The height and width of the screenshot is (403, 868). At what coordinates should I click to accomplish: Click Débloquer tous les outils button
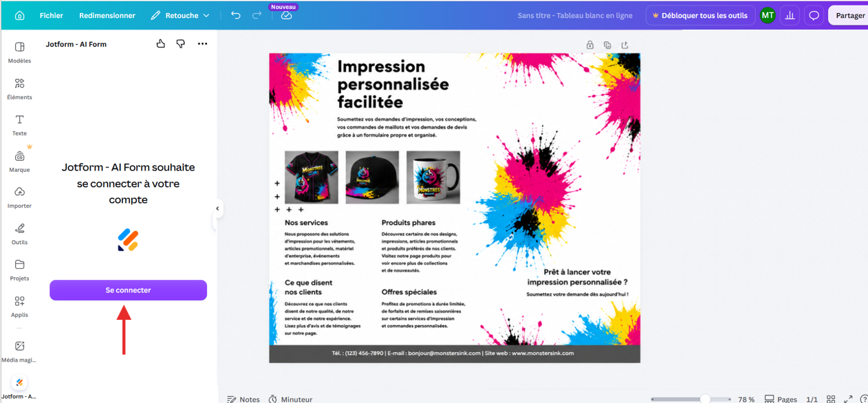click(x=699, y=15)
